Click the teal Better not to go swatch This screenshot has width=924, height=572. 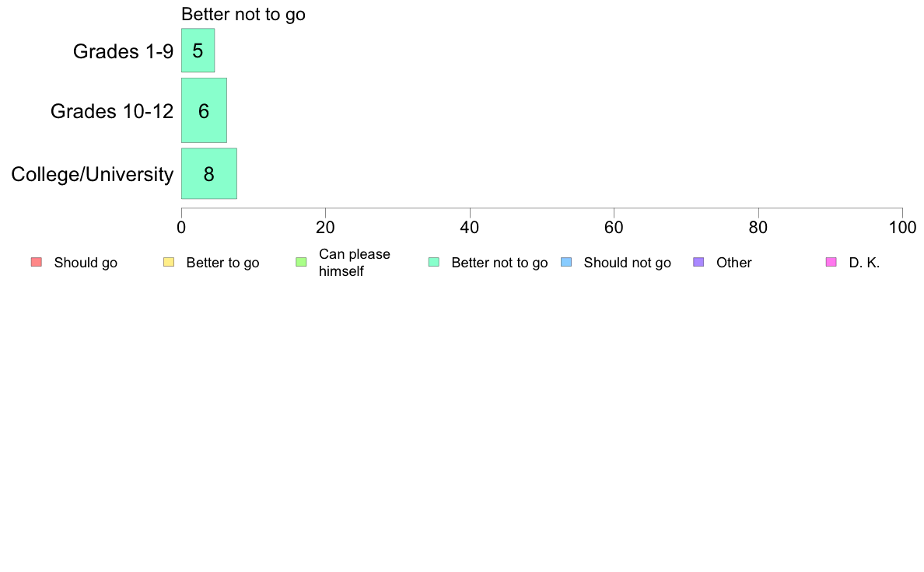click(x=434, y=262)
